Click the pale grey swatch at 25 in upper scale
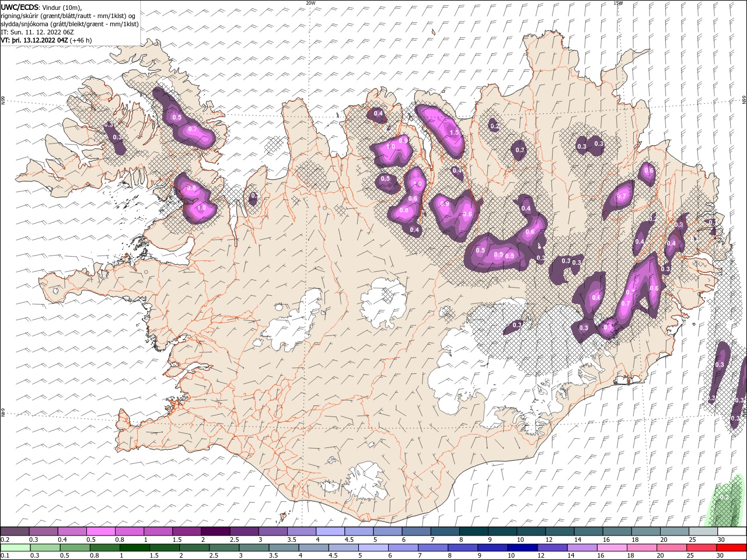The height and width of the screenshot is (560, 747). 703,531
